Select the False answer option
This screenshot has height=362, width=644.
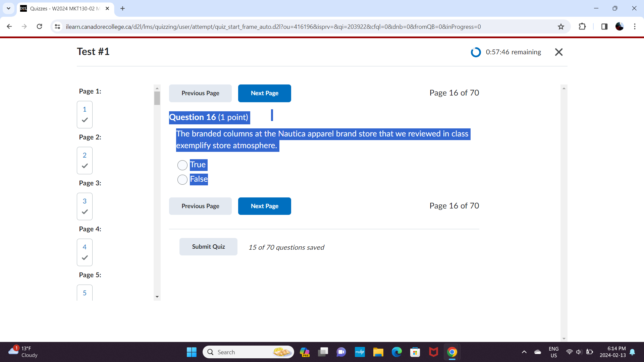(182, 180)
